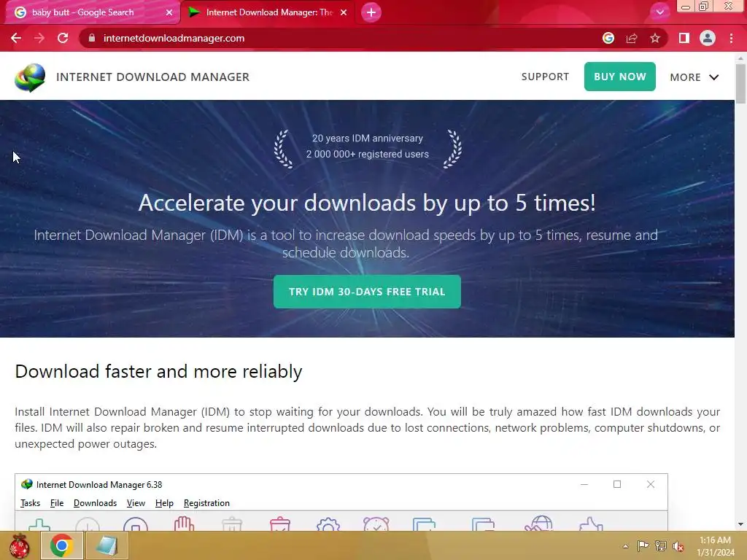The image size is (747, 560).
Task: Click the network tray icon
Action: (661, 546)
